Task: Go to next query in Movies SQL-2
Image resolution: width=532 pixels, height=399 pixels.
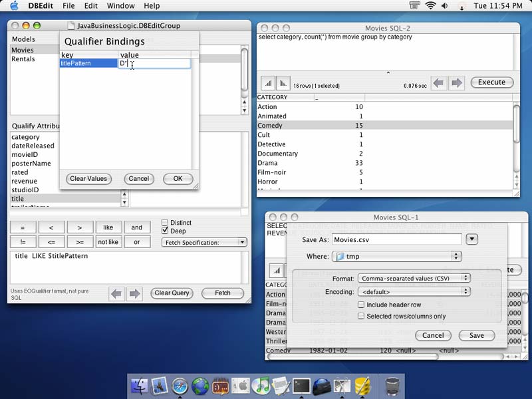Action: (456, 83)
